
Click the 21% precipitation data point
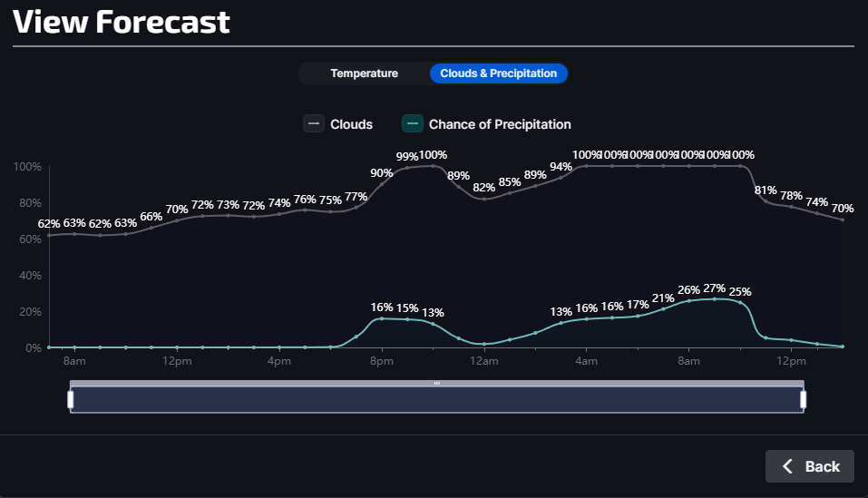coord(663,309)
